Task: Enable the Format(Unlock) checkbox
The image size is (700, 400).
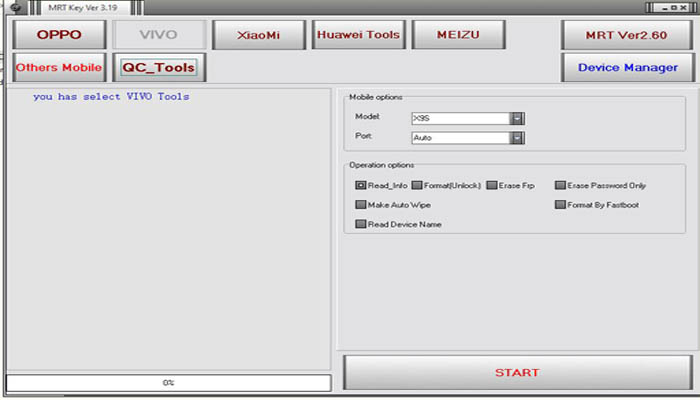Action: click(417, 185)
